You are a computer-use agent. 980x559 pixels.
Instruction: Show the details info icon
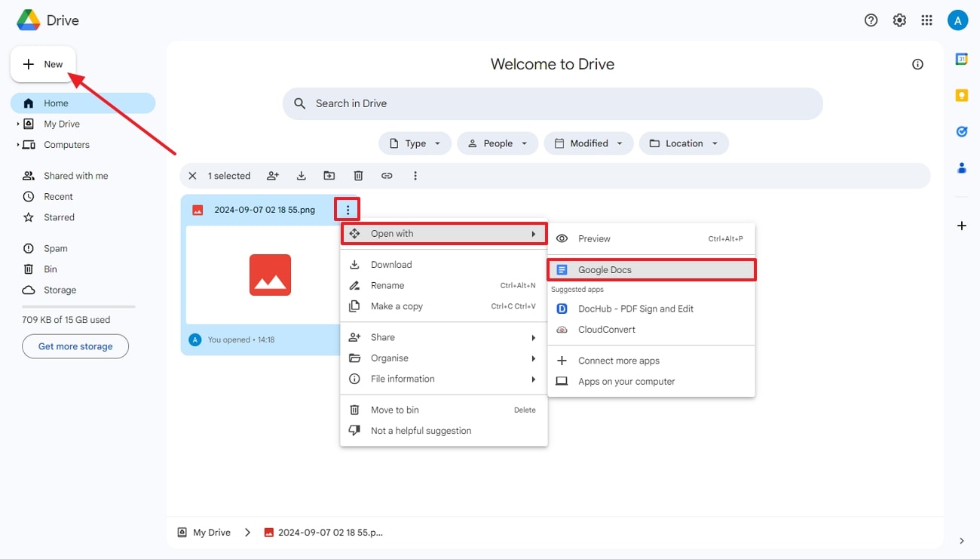point(917,64)
